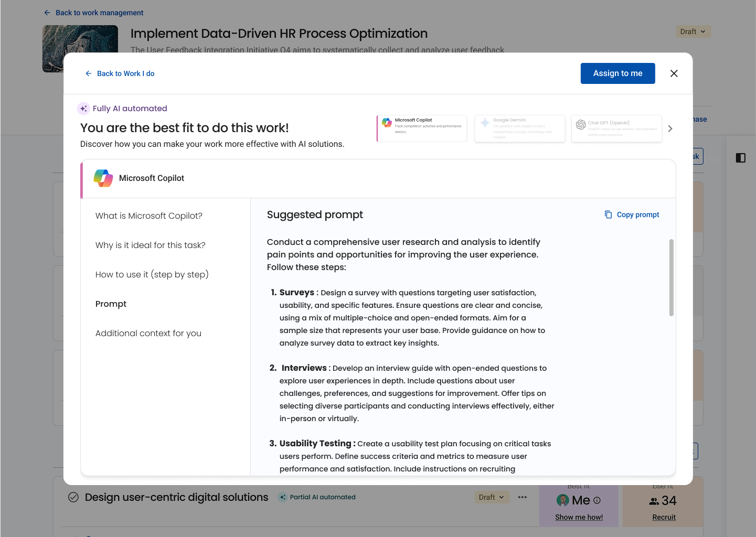Click the Fully AI automated sparkle icon

pyautogui.click(x=83, y=109)
